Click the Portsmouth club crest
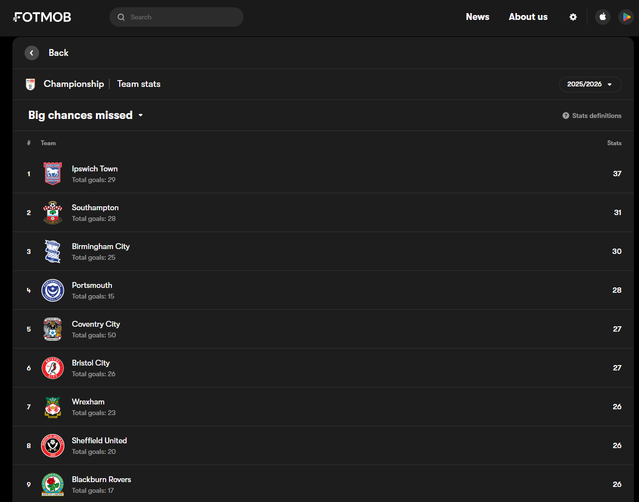The height and width of the screenshot is (502, 639). pos(52,290)
